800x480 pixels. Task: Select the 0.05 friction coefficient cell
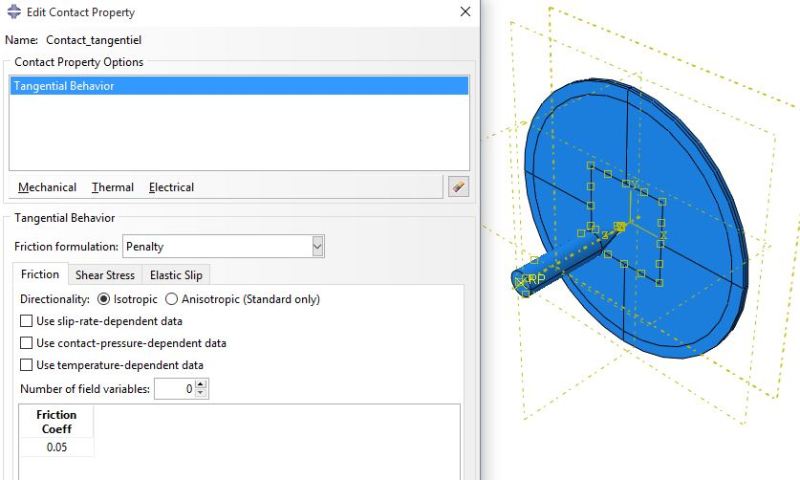[57, 447]
